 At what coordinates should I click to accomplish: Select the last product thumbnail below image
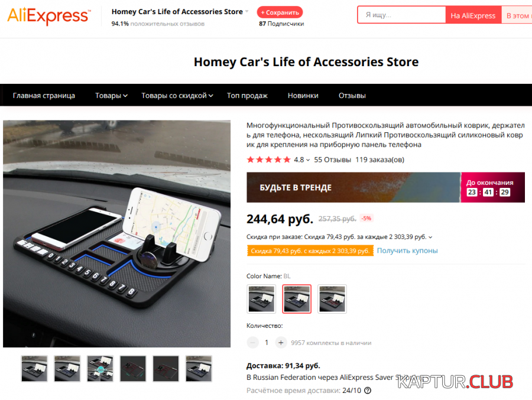click(x=199, y=369)
